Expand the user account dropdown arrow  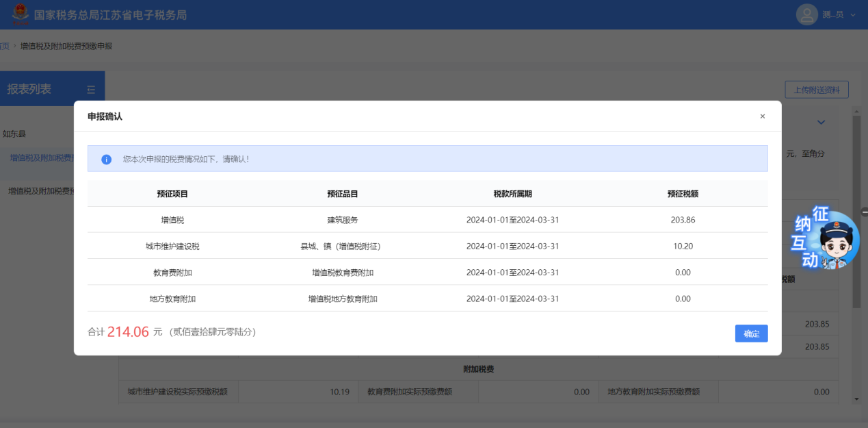[853, 15]
